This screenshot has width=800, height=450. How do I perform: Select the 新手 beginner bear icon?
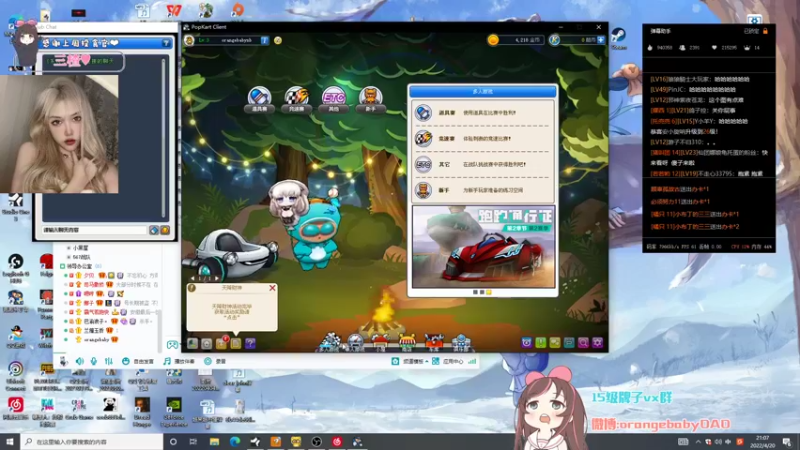coord(370,99)
